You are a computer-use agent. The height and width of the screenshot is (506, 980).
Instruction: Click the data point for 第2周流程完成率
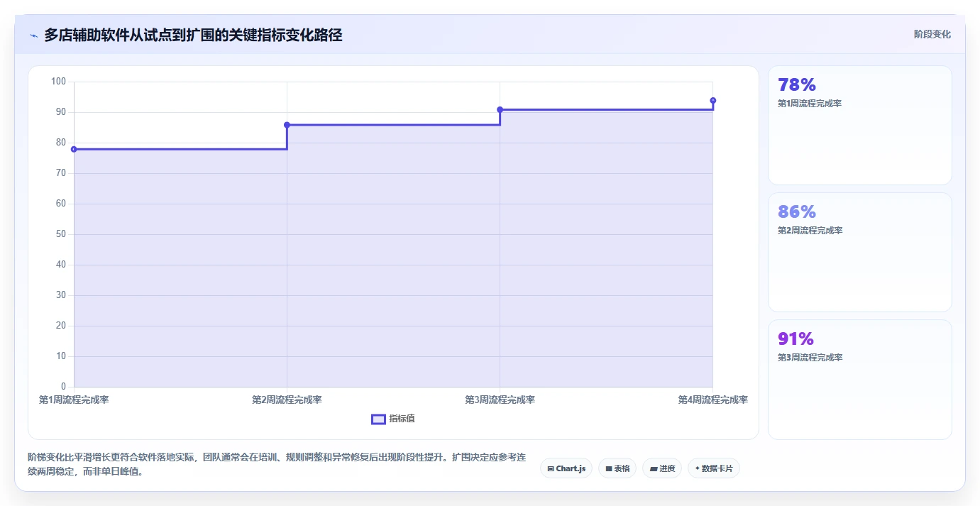287,125
